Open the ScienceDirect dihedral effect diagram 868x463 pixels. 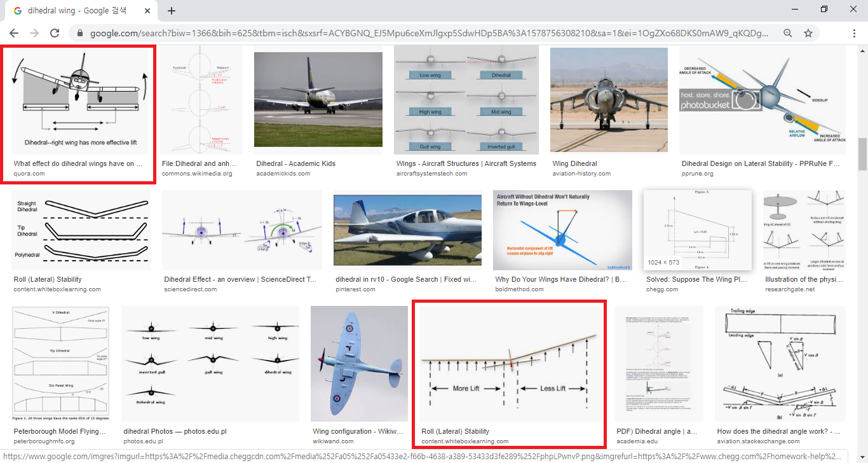242,230
